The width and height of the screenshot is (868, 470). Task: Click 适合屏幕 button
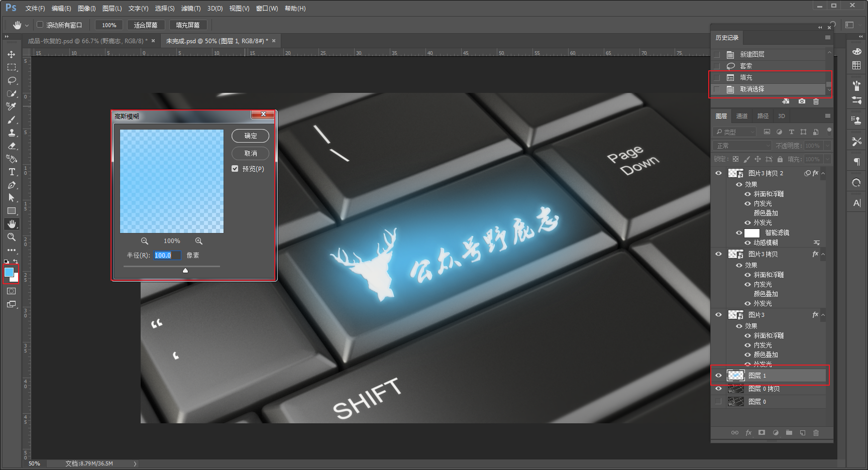click(x=146, y=25)
